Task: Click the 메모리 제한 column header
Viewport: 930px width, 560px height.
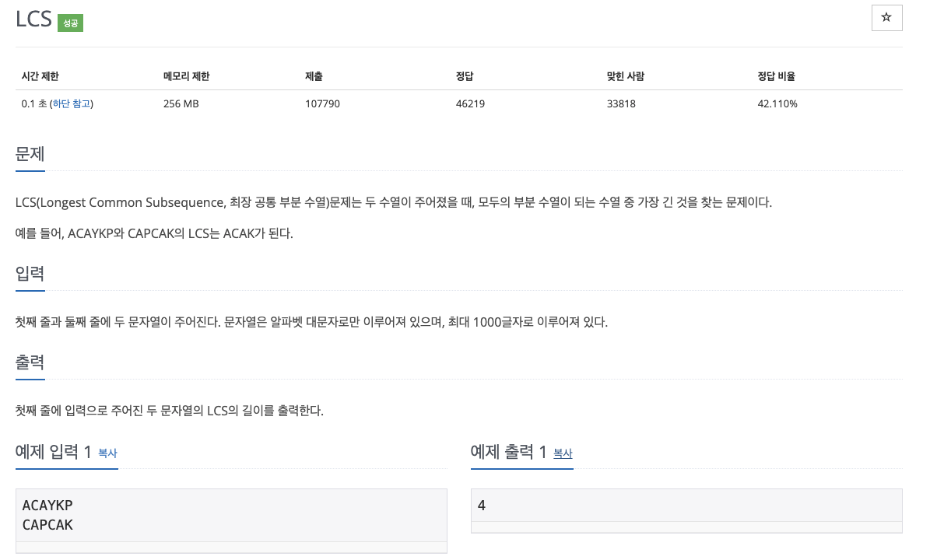Action: pyautogui.click(x=186, y=76)
